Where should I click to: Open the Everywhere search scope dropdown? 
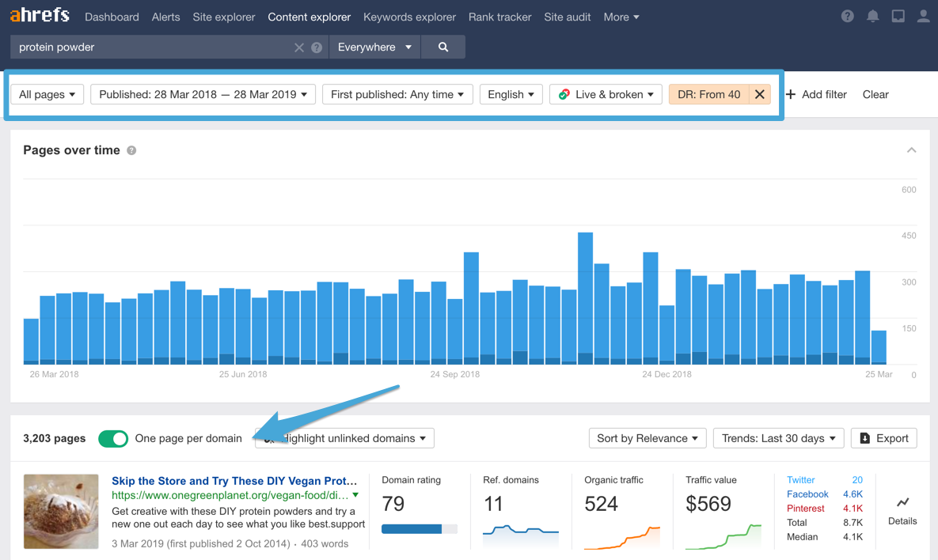click(374, 47)
